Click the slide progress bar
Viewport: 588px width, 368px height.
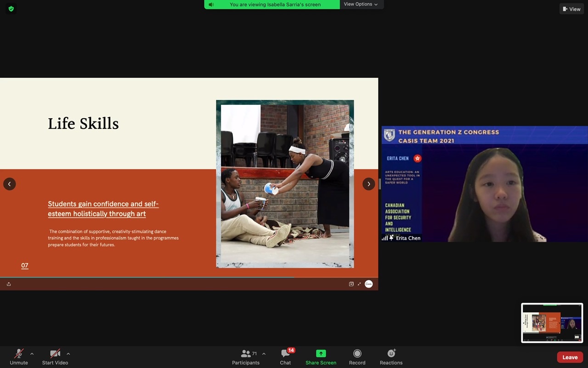click(x=184, y=277)
